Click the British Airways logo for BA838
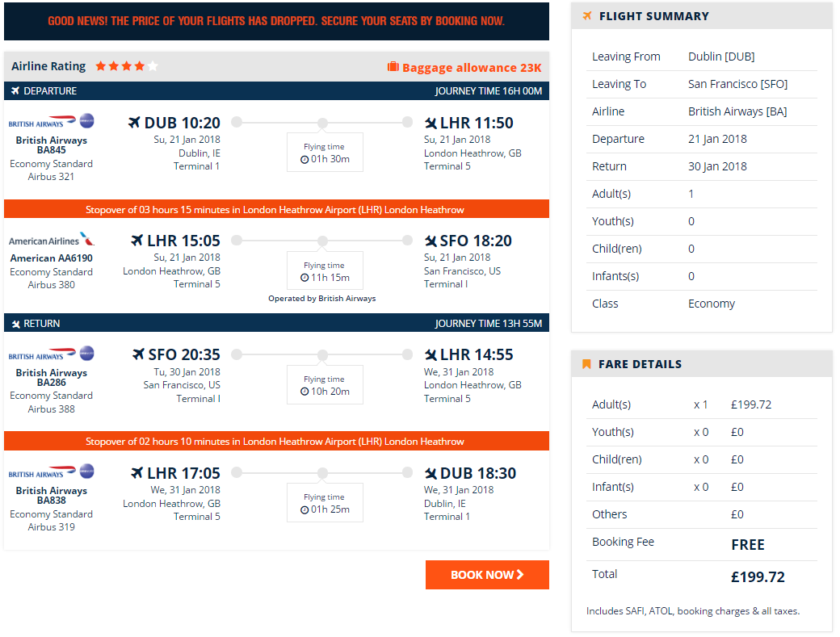This screenshot has width=840, height=637. pyautogui.click(x=52, y=472)
